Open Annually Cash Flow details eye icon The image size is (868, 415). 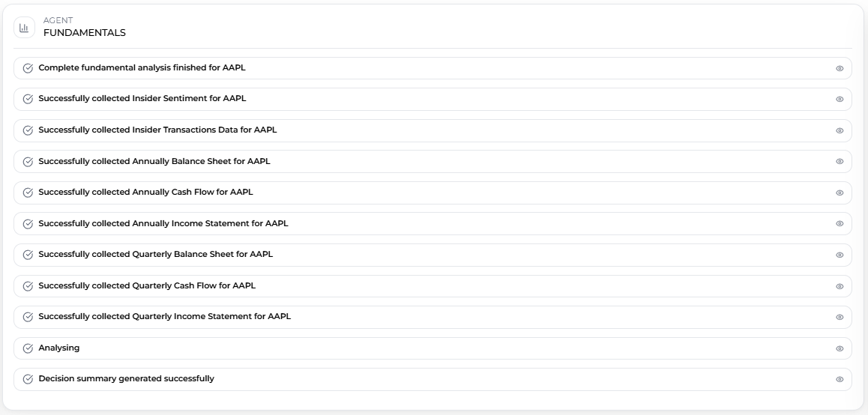click(840, 193)
